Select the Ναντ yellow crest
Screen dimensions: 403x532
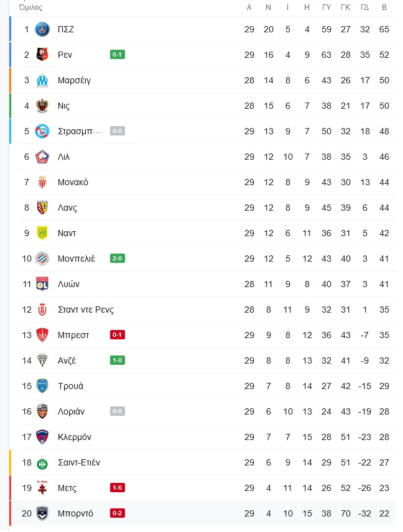click(42, 233)
